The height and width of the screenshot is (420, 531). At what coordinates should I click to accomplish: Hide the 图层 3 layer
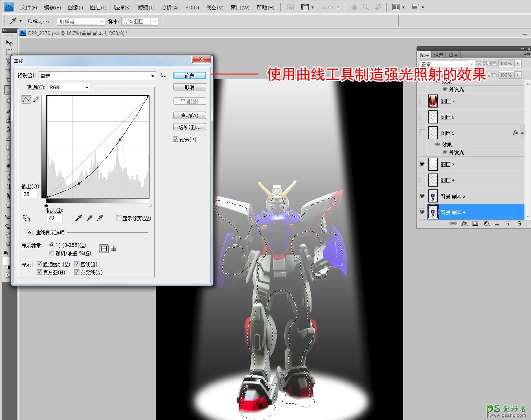[x=422, y=164]
